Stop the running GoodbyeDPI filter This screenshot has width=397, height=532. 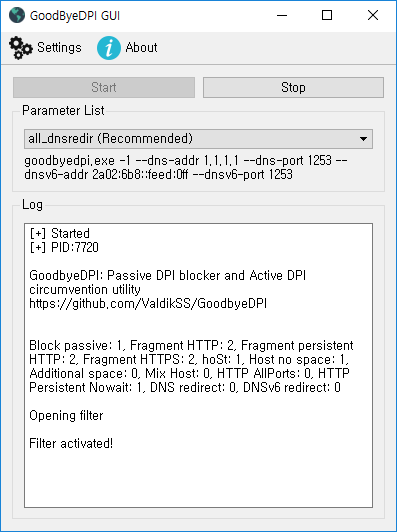point(294,88)
